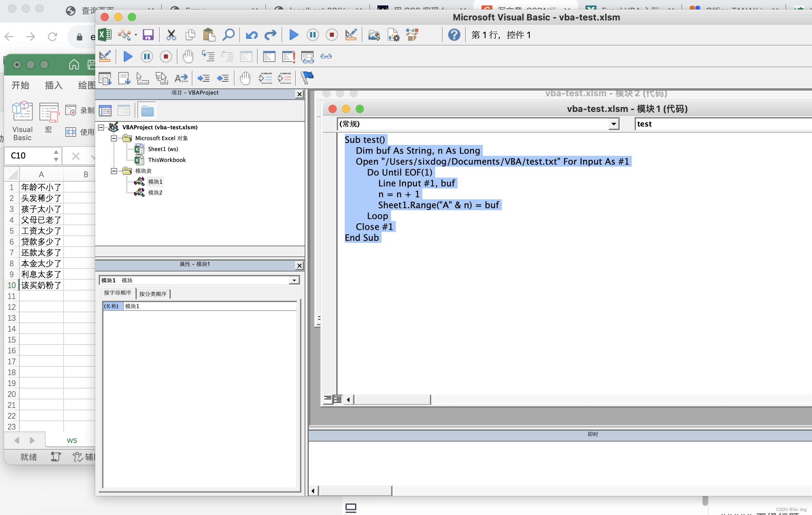The height and width of the screenshot is (515, 812).
Task: Collapse Microsoft Excel 对象 folder
Action: pos(114,138)
